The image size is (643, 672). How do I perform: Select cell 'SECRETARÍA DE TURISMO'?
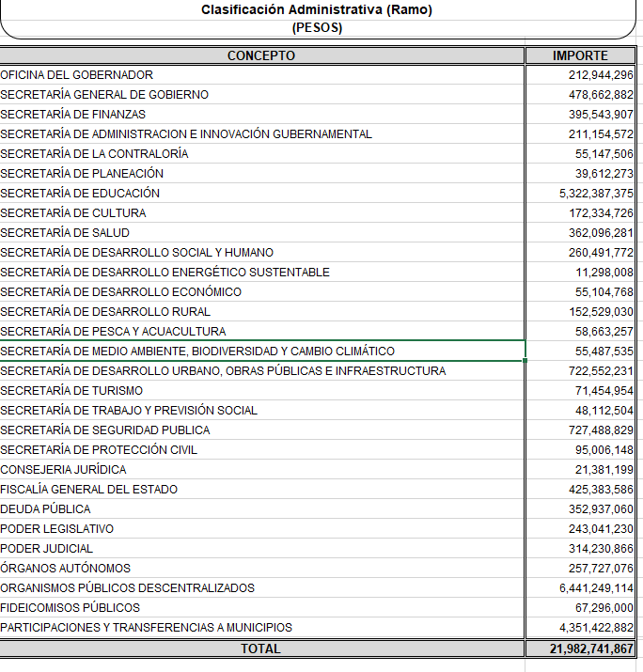point(262,390)
